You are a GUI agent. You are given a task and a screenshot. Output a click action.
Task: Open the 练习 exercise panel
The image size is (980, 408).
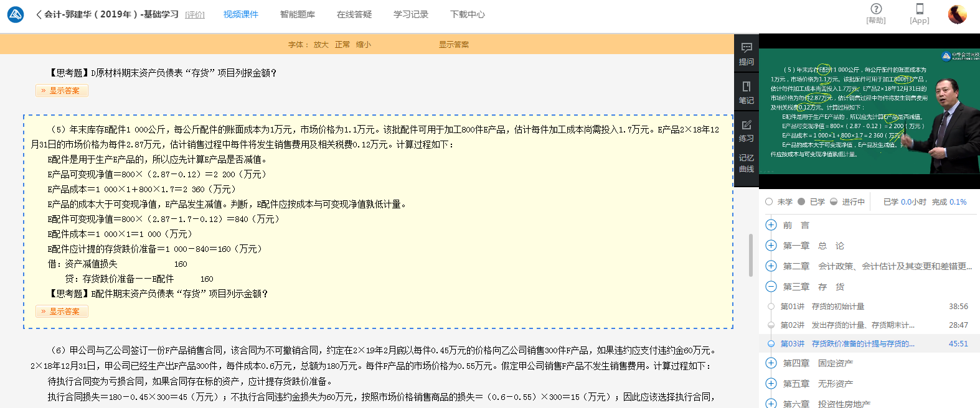[x=747, y=131]
